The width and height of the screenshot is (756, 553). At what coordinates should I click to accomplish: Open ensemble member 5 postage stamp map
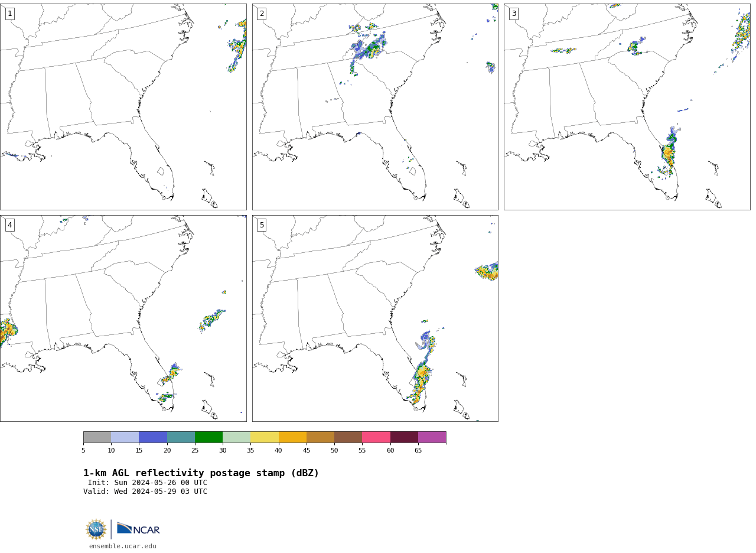click(x=375, y=318)
